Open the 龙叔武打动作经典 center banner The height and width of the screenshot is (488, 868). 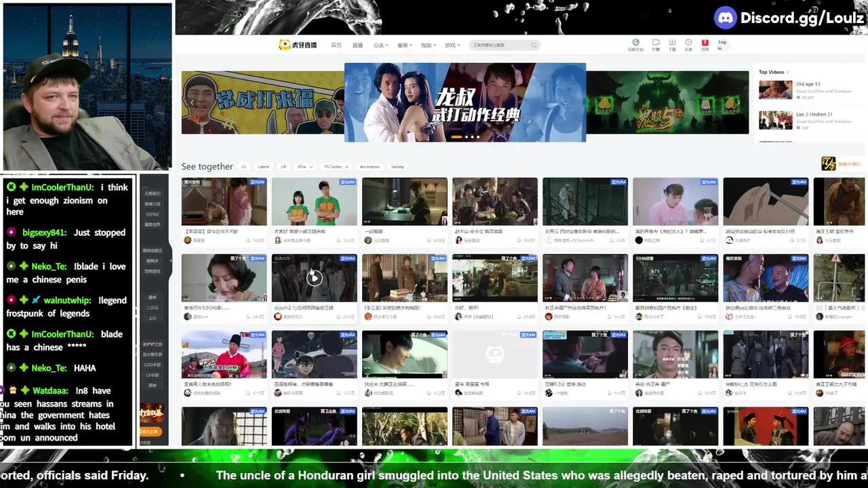point(465,102)
